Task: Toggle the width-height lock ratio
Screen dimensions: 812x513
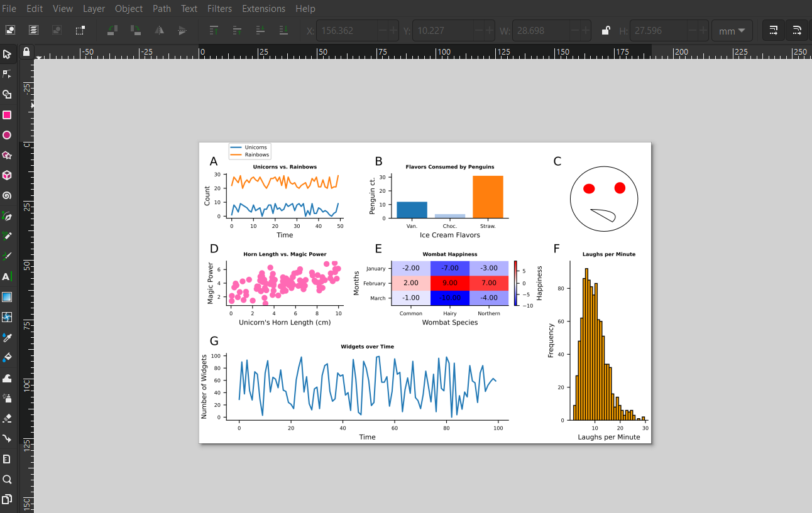Action: (x=605, y=30)
